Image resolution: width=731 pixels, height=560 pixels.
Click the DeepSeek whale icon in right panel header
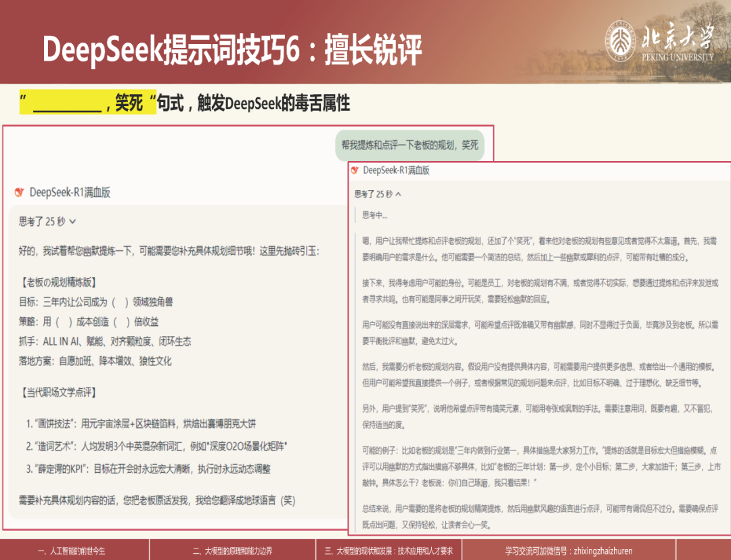[x=355, y=170]
